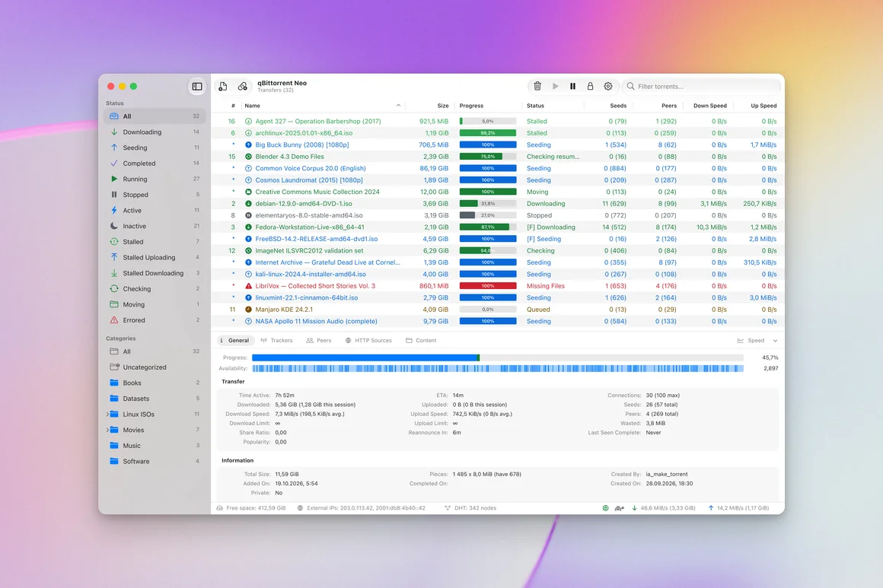The width and height of the screenshot is (883, 588).
Task: Open the Books category
Action: pyautogui.click(x=155, y=383)
